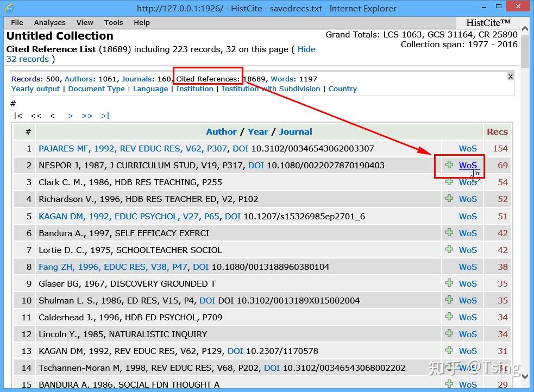534x392 pixels.
Task: Click the Internet Explorer icon in the title bar
Action: pyautogui.click(x=10, y=8)
